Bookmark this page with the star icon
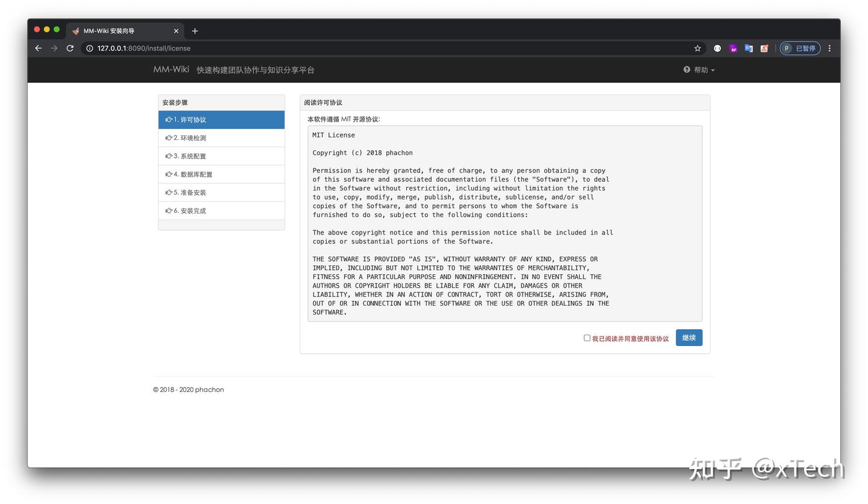The width and height of the screenshot is (868, 504). pos(697,48)
